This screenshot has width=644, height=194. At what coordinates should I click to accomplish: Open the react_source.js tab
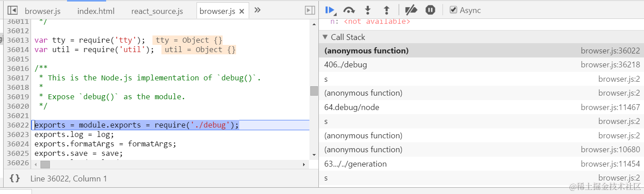[157, 11]
